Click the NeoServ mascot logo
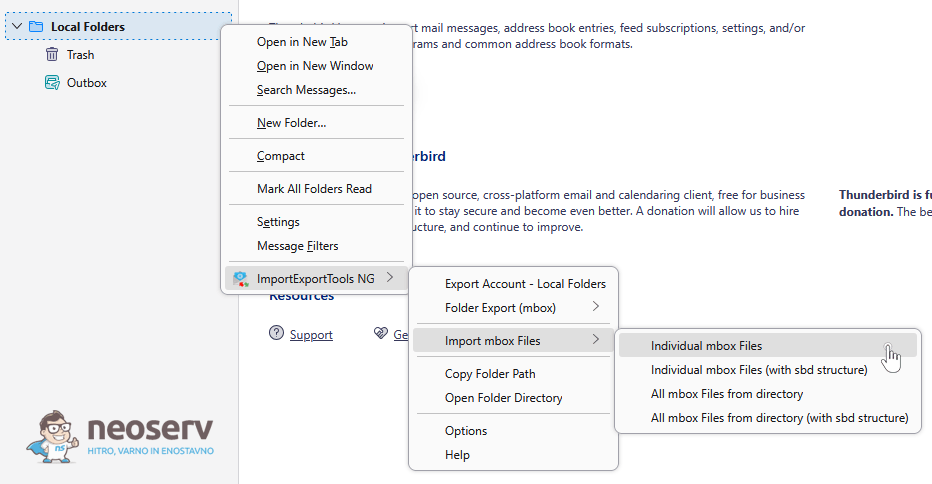This screenshot has width=932, height=484. (x=55, y=436)
